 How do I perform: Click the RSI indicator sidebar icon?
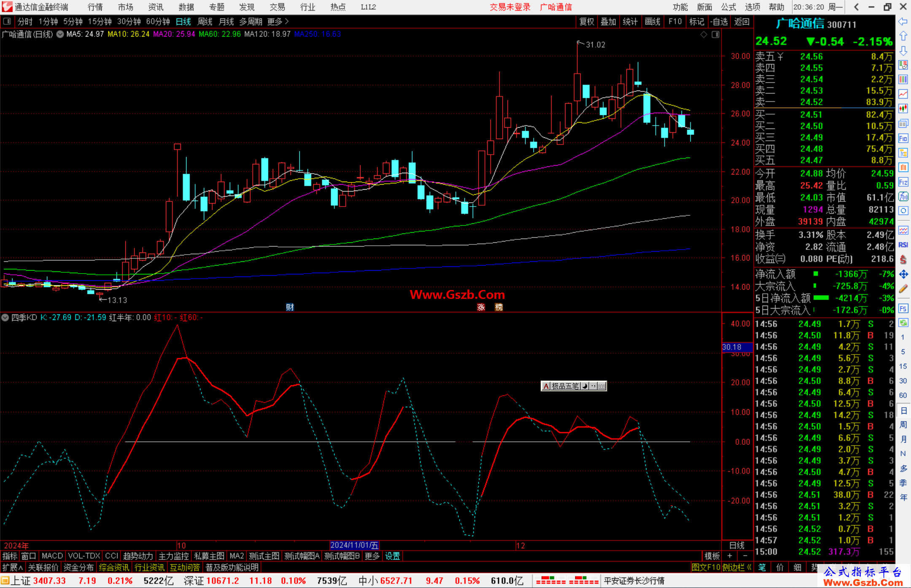(x=903, y=245)
